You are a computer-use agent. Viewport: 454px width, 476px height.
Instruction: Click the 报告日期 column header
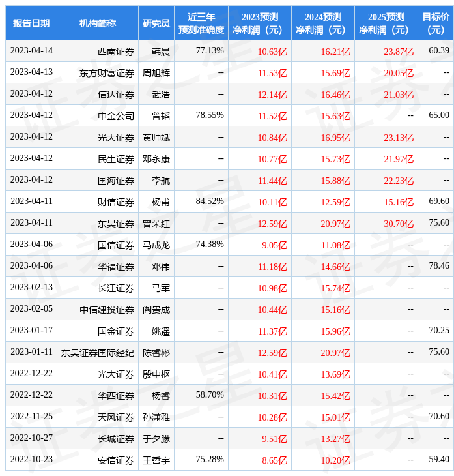(31, 23)
